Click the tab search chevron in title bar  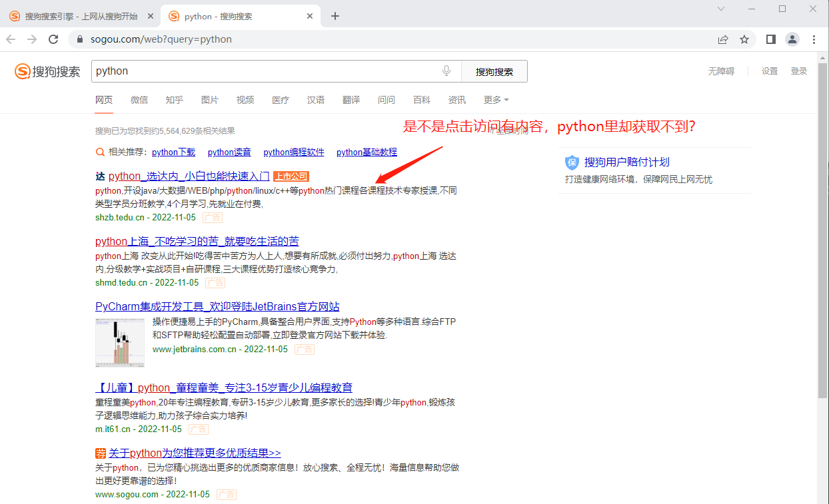[721, 9]
